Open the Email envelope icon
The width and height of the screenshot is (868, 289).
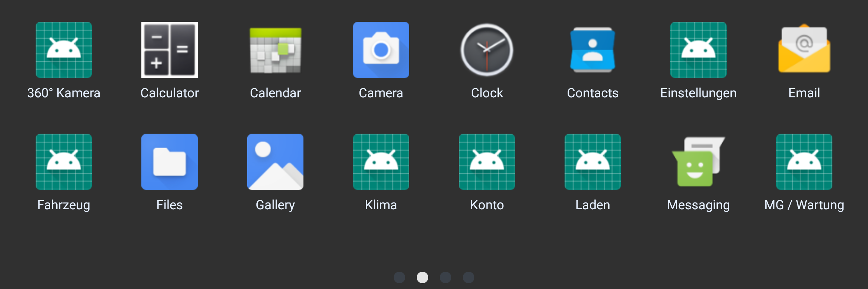click(804, 49)
